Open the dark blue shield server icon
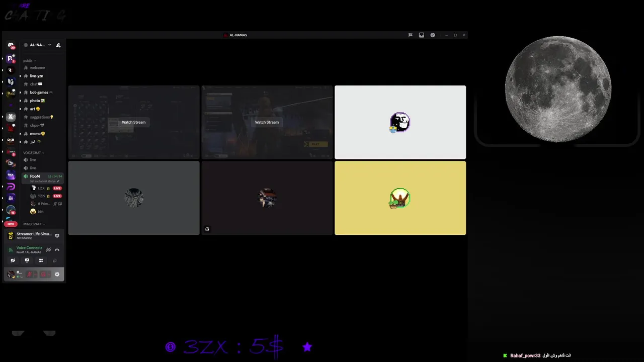The image size is (644, 362). 11,81
